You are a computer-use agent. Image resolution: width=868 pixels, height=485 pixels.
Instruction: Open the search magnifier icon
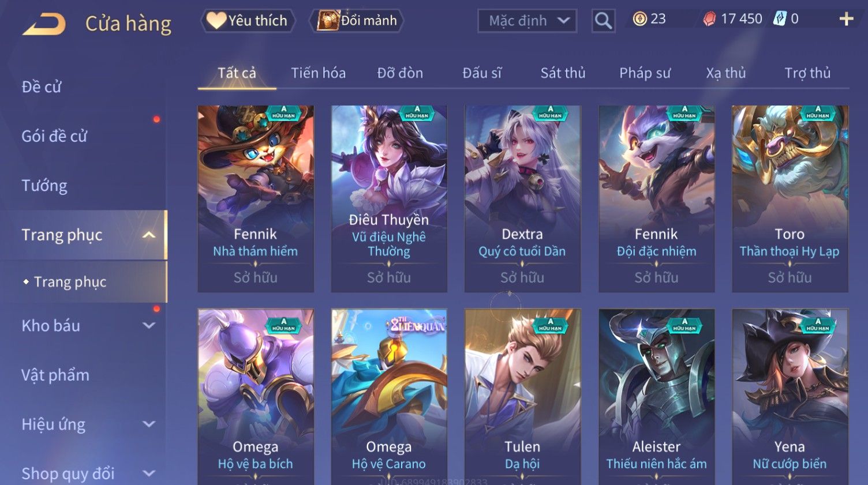tap(603, 21)
